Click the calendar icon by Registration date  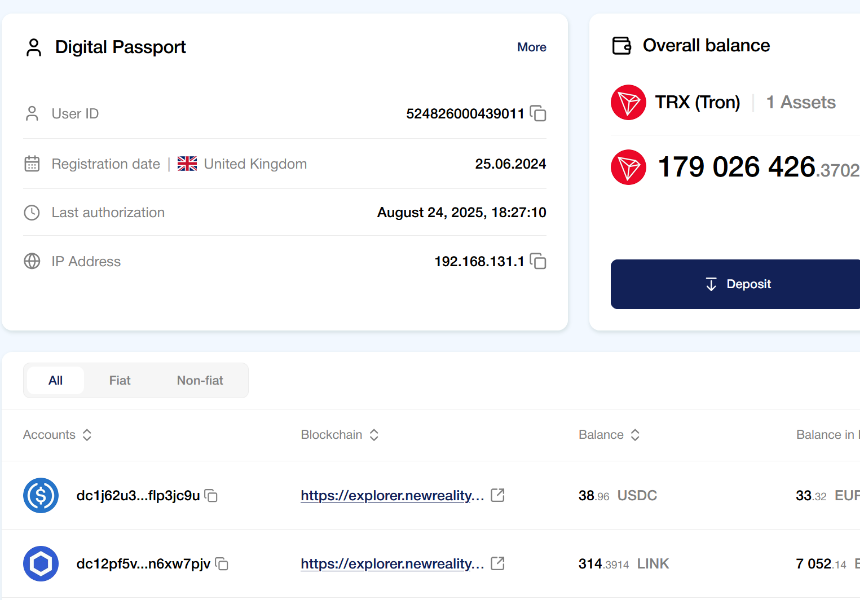32,164
